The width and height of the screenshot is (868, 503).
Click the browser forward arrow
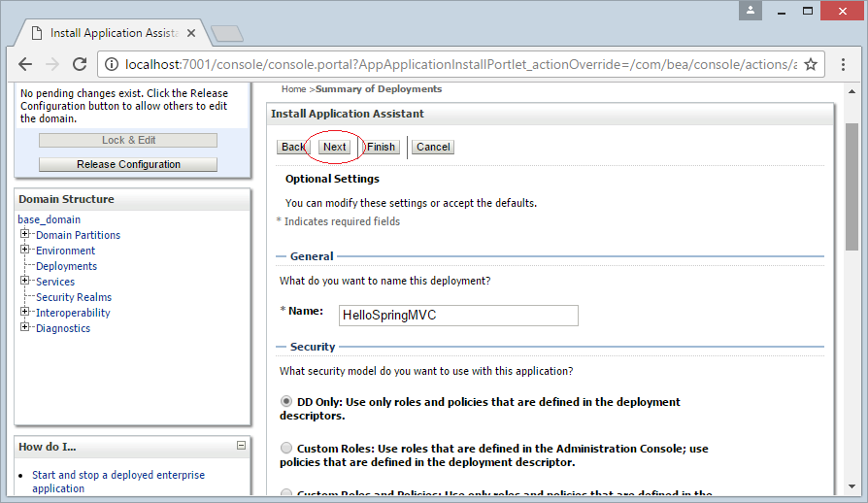(x=52, y=65)
